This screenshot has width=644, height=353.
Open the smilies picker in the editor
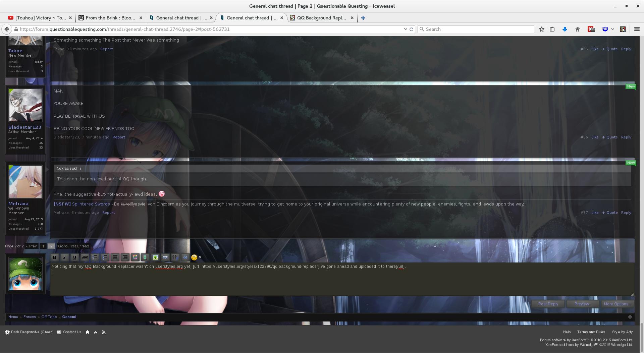point(194,257)
